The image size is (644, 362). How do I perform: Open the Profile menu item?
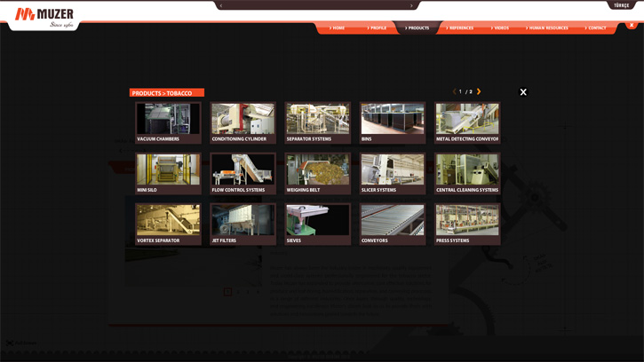click(x=378, y=28)
